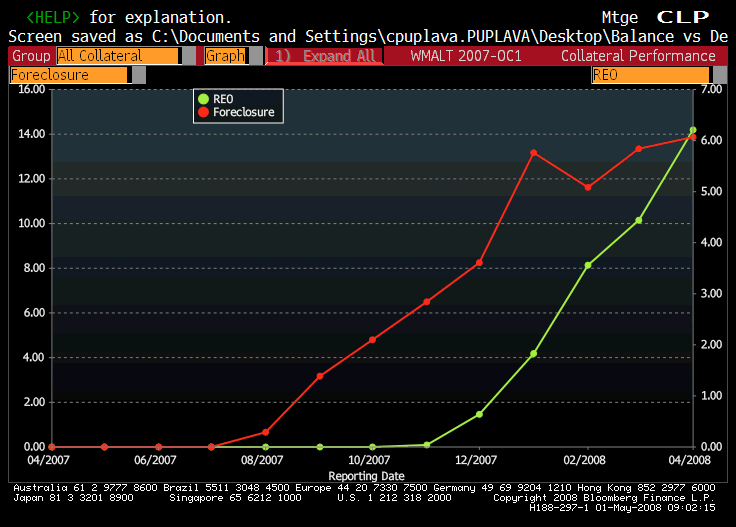Open the Graph view dropdown
Viewport: 736px width, 527px height.
[x=225, y=56]
